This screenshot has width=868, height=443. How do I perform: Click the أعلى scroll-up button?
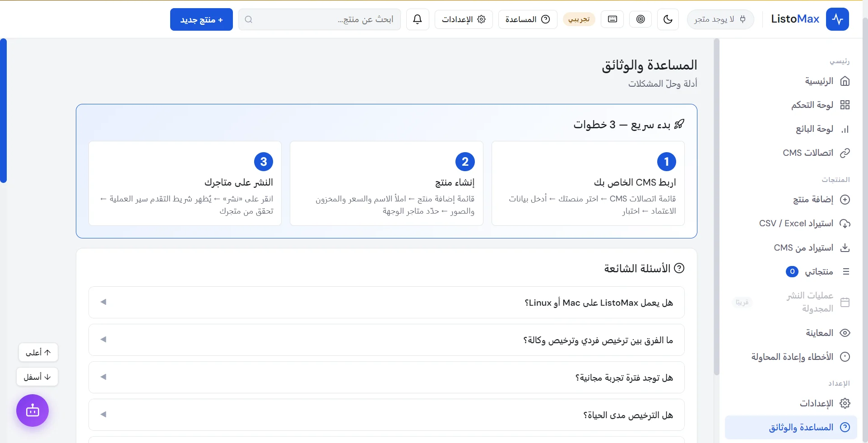point(38,352)
